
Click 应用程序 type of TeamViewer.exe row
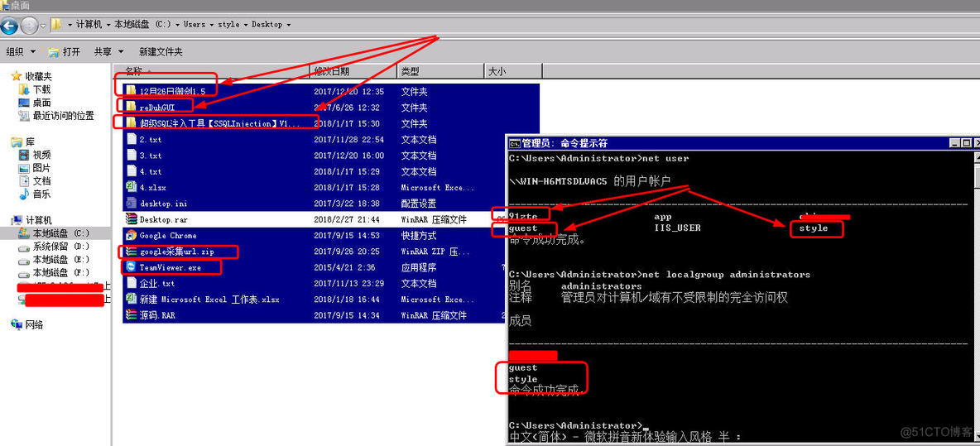click(x=419, y=267)
